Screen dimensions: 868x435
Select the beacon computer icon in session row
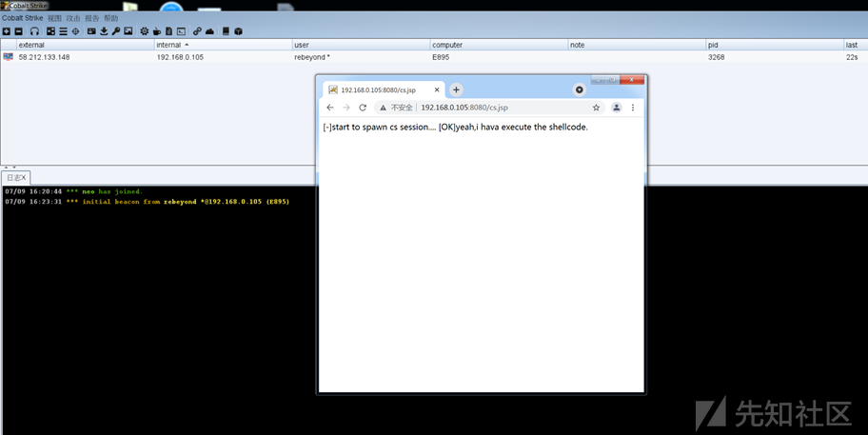point(8,57)
